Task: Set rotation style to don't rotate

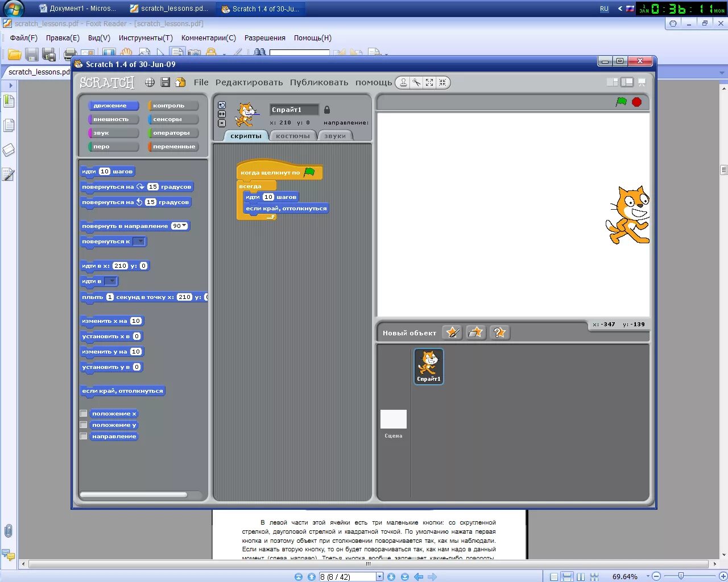Action: 222,123
